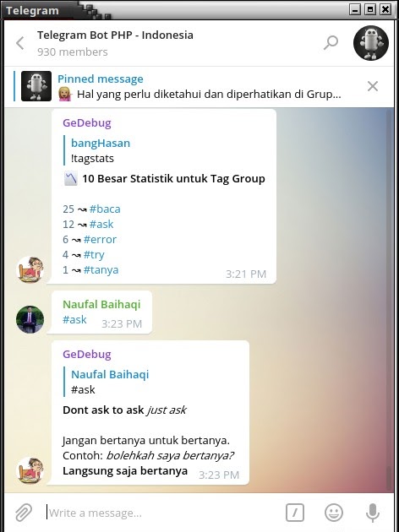Click GeDebug's avatar next to tagstats message
The height and width of the screenshot is (532, 399).
[30, 269]
